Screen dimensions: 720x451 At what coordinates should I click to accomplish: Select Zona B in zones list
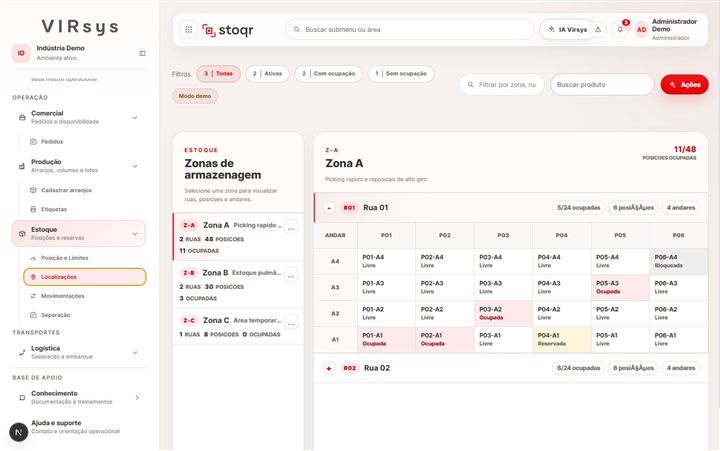coord(238,285)
